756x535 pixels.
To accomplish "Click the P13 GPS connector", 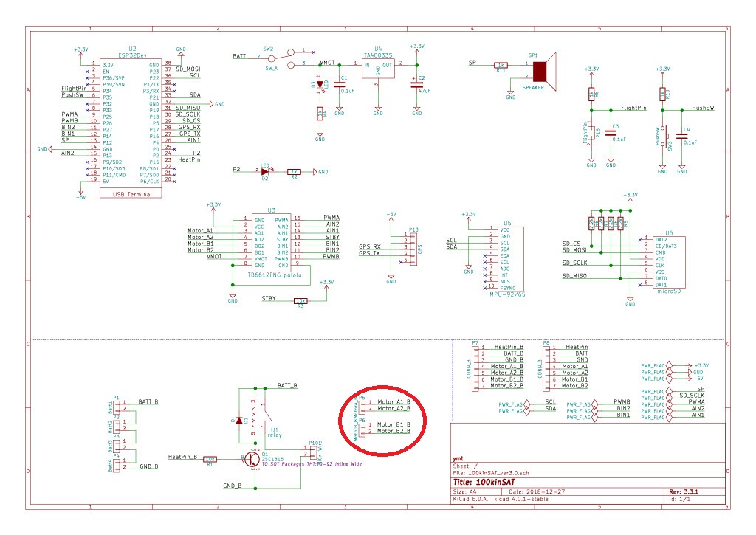I will pos(412,247).
